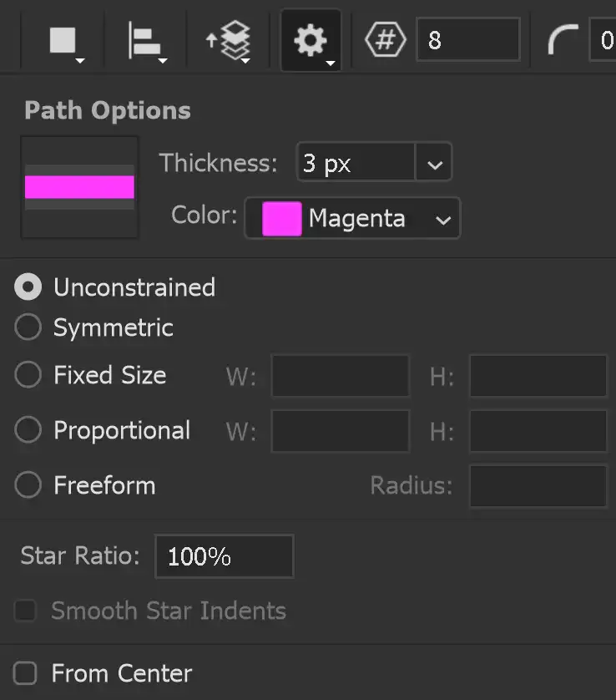
Task: Click the path preview thumbnail
Action: point(79,187)
